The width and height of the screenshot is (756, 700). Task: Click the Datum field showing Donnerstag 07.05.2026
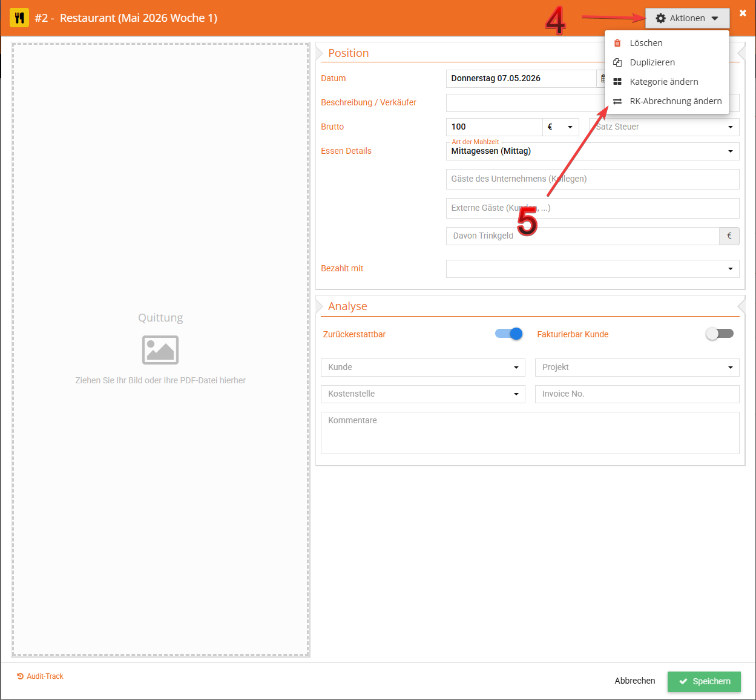point(521,78)
